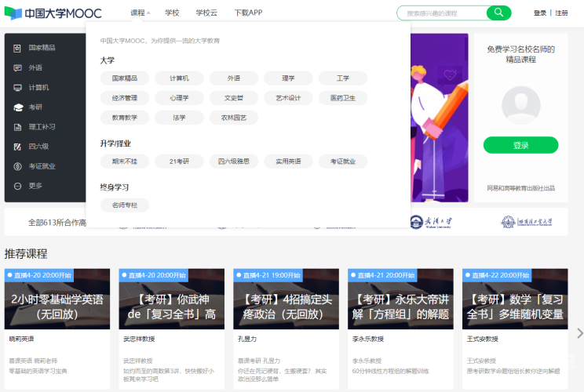Click the 直播4-22 20:00开始 label
This screenshot has height=392, width=584.
497,275
